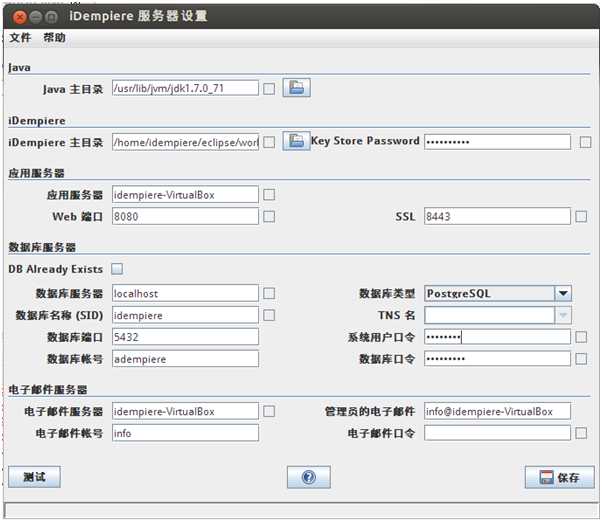
Task: Open help with the question mark button
Action: tap(309, 477)
